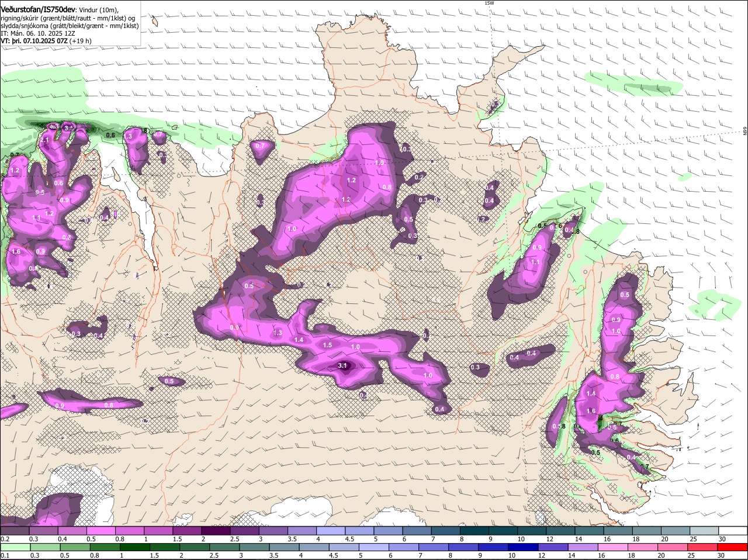
Task: Pick bottom legend swatch between 5 and 6
Action: coord(375,547)
